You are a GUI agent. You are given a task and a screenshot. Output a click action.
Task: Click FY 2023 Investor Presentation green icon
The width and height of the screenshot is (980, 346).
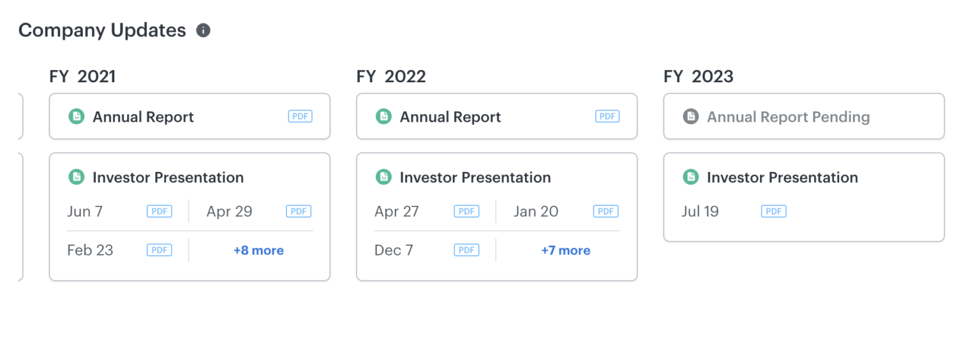point(691,177)
